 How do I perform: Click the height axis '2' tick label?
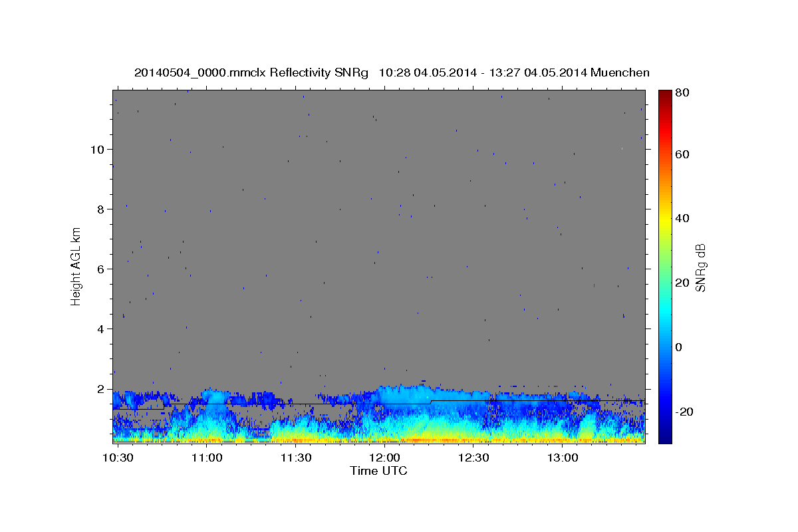pyautogui.click(x=101, y=388)
